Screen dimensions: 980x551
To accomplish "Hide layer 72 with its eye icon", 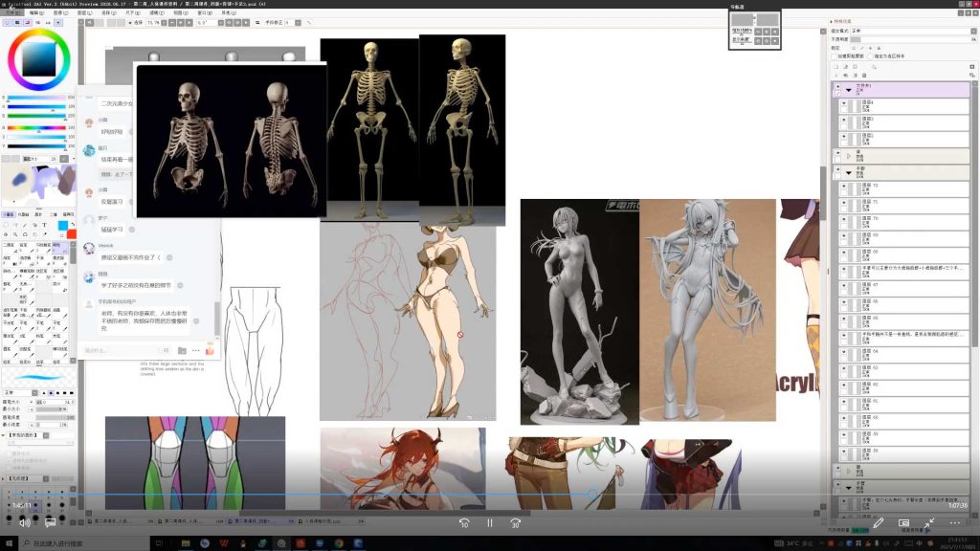I will (x=844, y=187).
